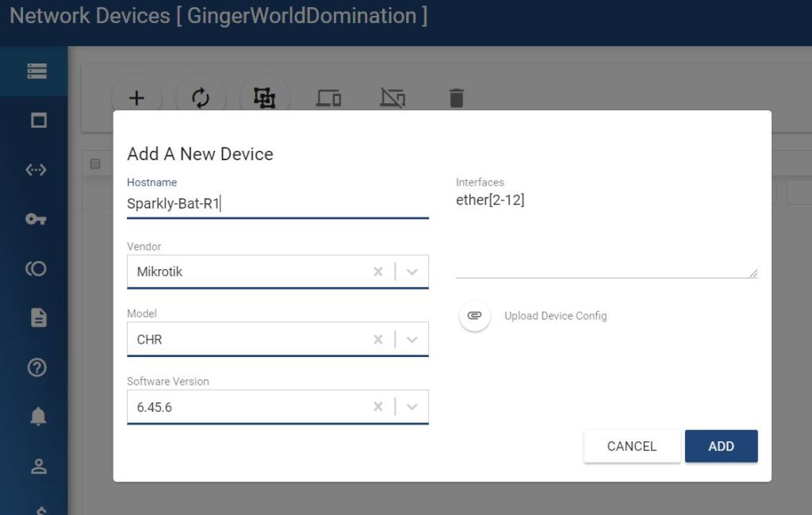
Task: Click the refresh arrows toolbar icon
Action: (201, 98)
